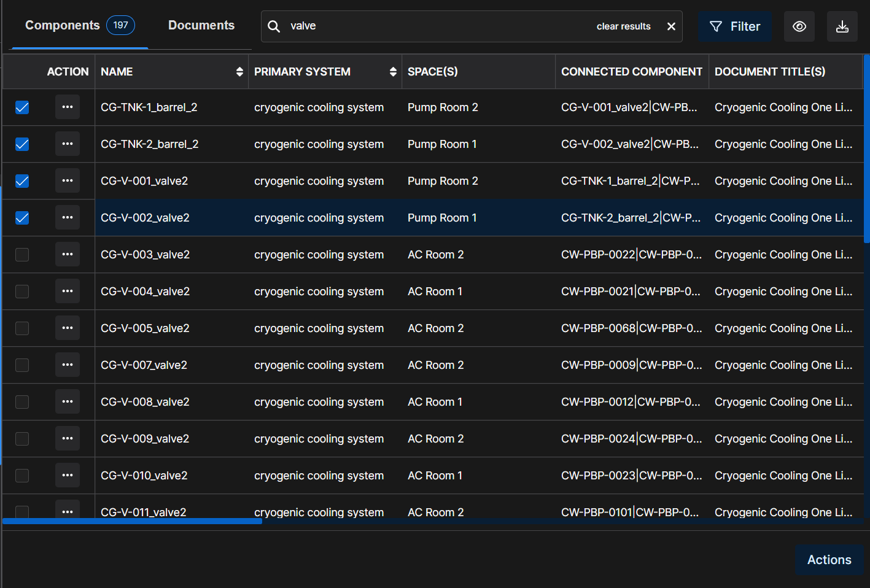
Task: Open row actions menu for CG-V-010_valve2
Action: 68,475
